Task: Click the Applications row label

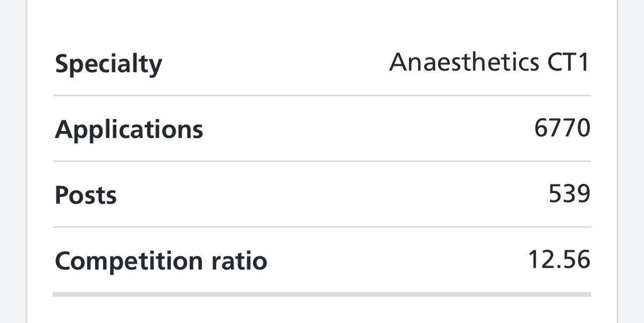Action: [x=129, y=130]
